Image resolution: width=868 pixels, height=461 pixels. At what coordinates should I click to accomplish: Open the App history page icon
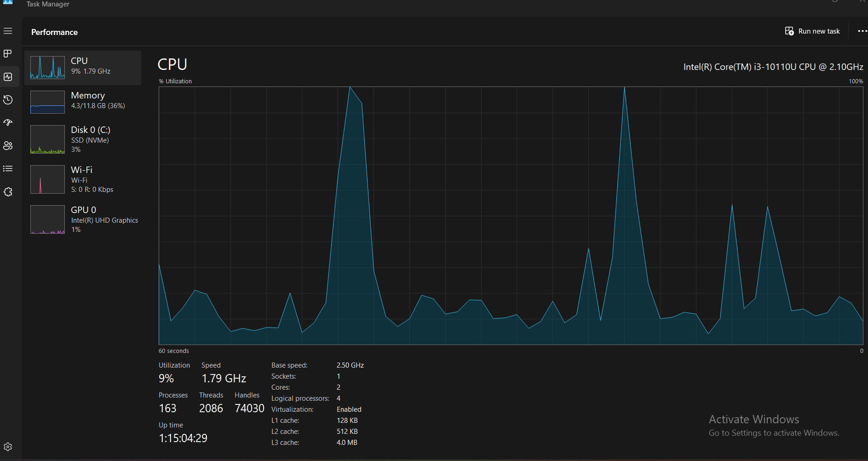[x=8, y=100]
